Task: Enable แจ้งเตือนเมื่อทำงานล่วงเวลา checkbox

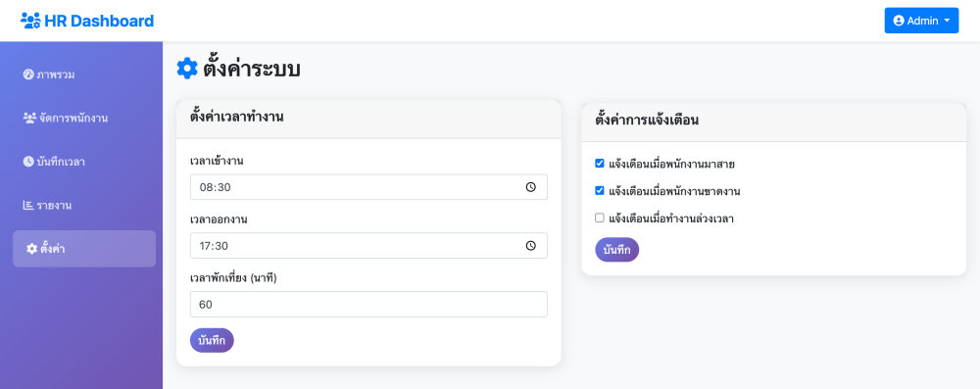Action: click(x=600, y=219)
